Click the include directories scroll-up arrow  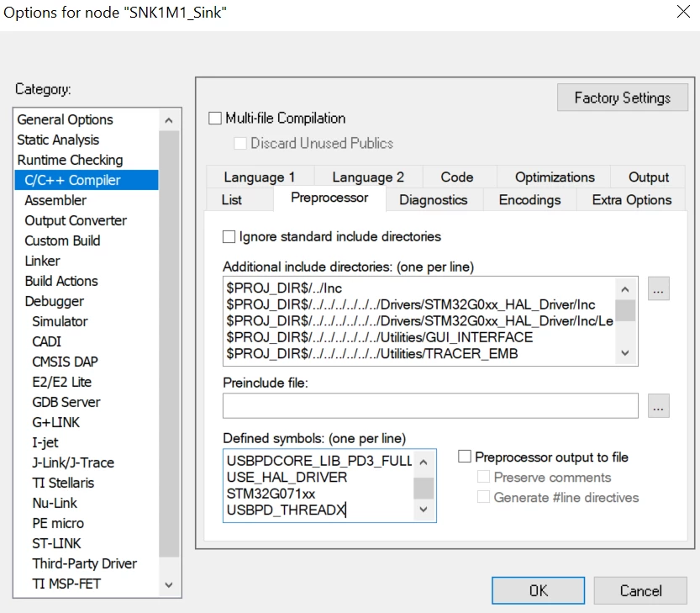(625, 289)
